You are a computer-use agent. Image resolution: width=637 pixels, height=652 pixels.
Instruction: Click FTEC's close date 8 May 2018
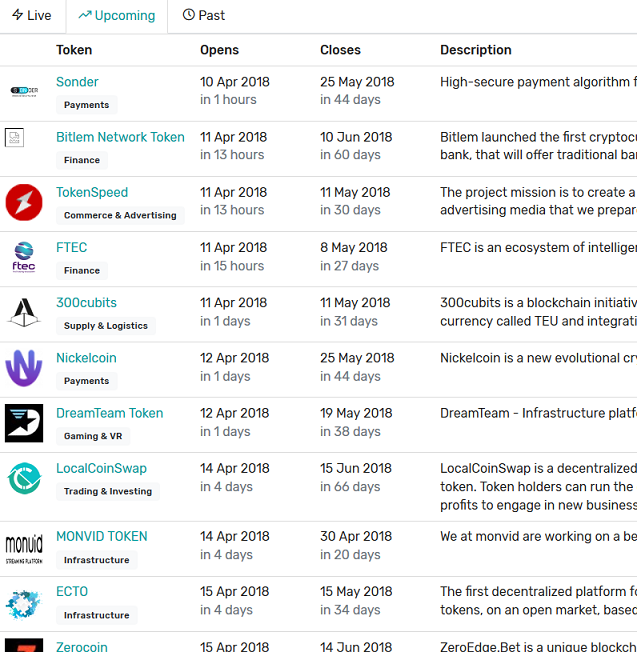pos(353,247)
